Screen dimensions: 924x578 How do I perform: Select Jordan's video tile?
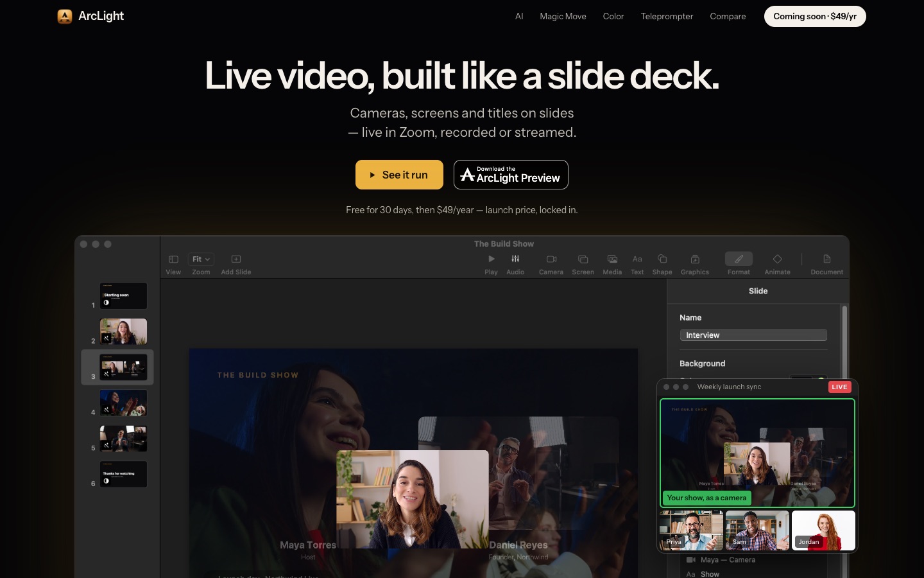pos(823,530)
